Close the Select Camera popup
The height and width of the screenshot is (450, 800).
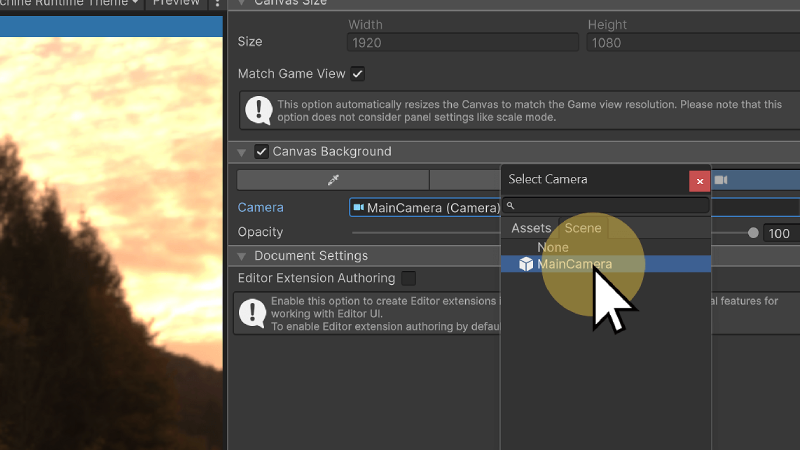[699, 181]
